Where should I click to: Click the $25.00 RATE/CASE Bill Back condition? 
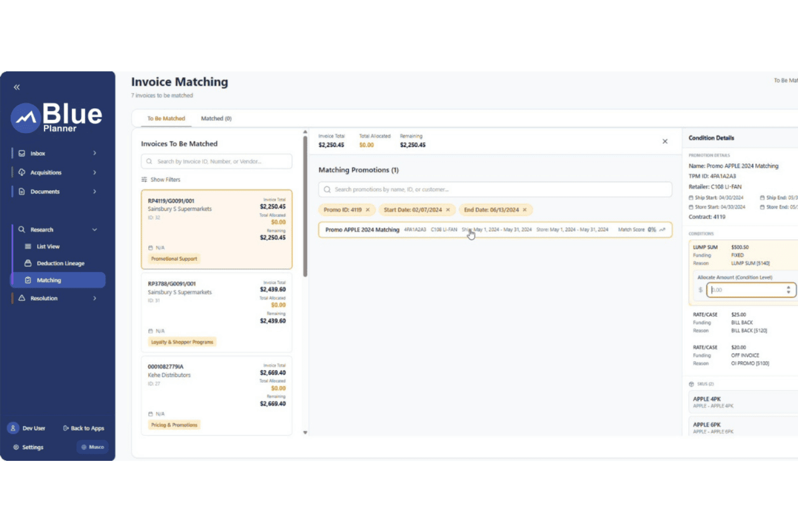[744, 322]
